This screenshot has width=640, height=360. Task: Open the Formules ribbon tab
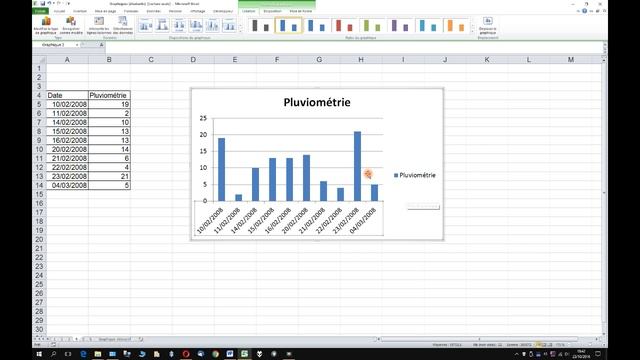click(x=131, y=11)
